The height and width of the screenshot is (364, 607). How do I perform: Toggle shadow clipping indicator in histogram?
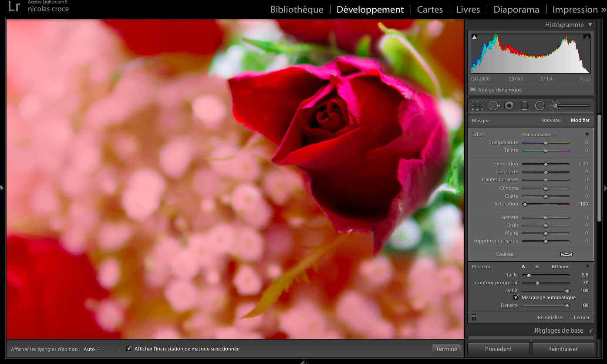475,37
